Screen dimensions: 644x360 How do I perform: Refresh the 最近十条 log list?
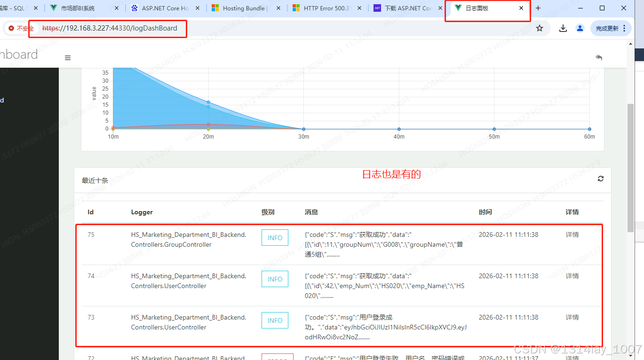(x=601, y=179)
